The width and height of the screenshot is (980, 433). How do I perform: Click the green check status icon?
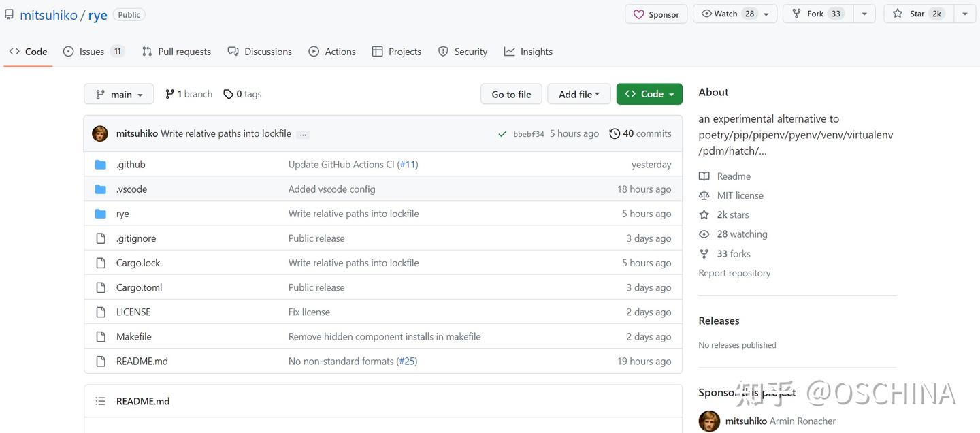click(502, 134)
